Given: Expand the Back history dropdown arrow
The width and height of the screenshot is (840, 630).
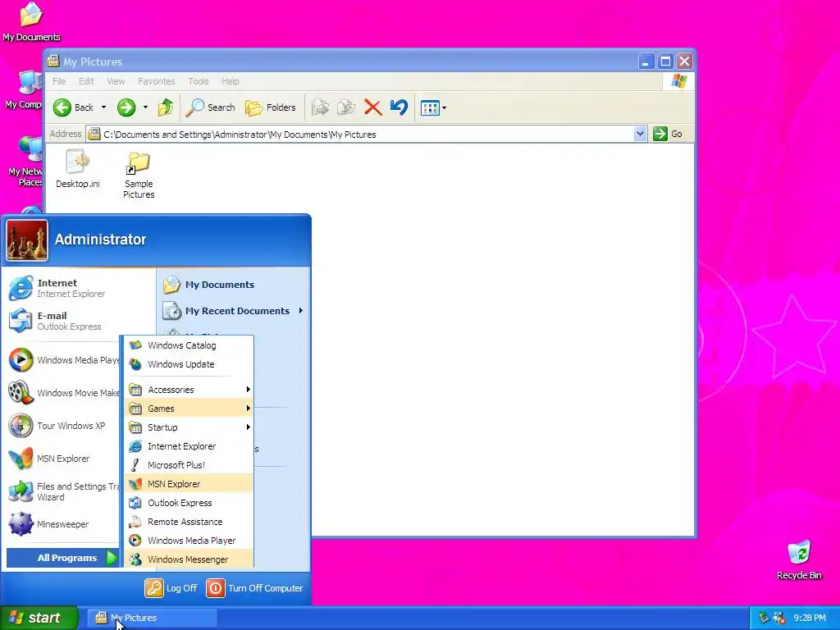Looking at the screenshot, I should (x=104, y=107).
